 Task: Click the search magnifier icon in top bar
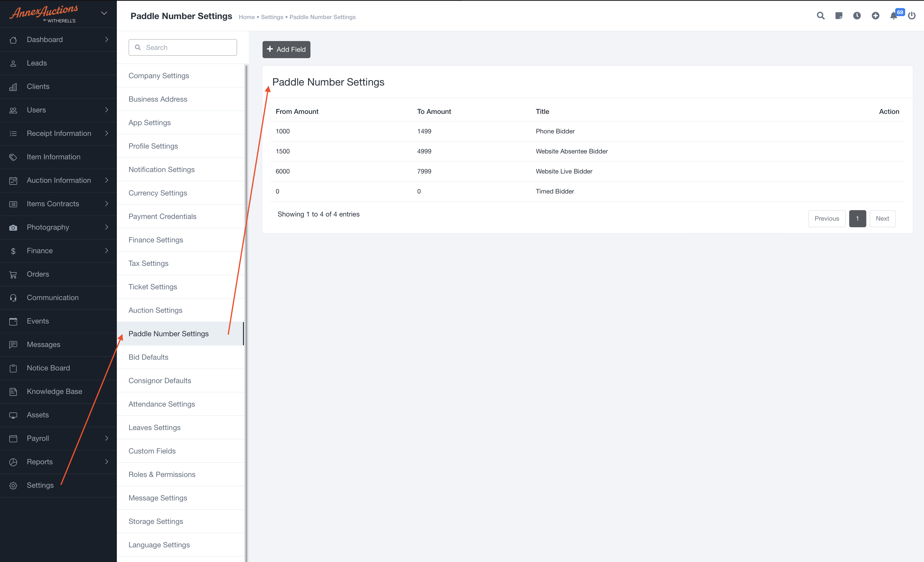click(x=821, y=16)
